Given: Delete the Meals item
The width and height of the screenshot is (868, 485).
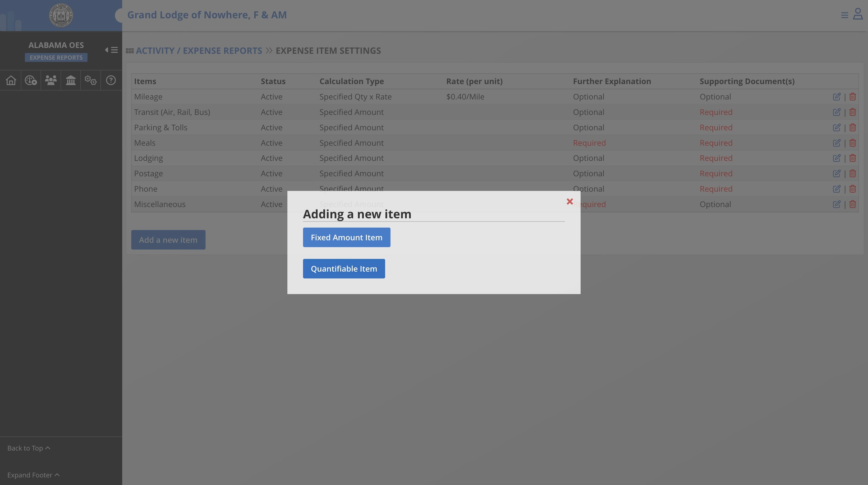Looking at the screenshot, I should coord(853,143).
